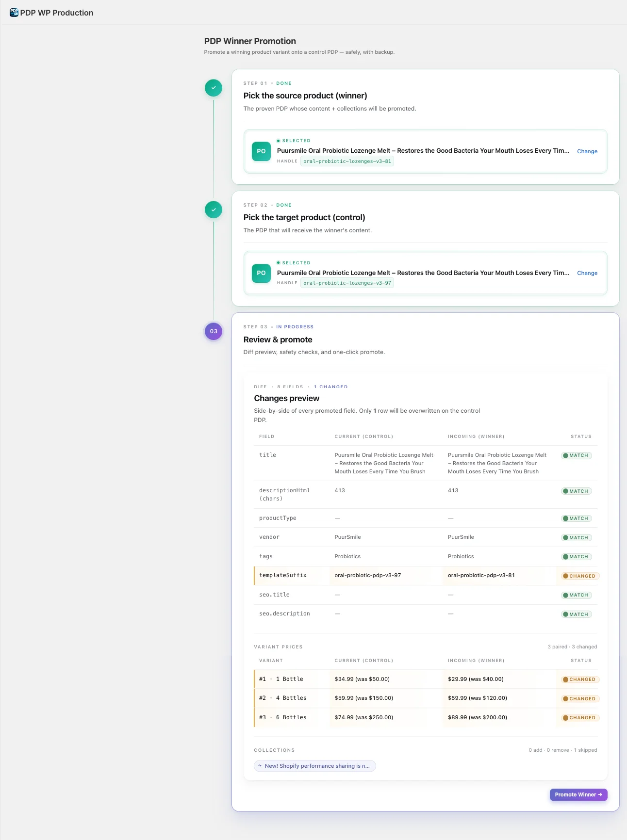Click the seo.description field name
627x840 pixels.
point(284,614)
